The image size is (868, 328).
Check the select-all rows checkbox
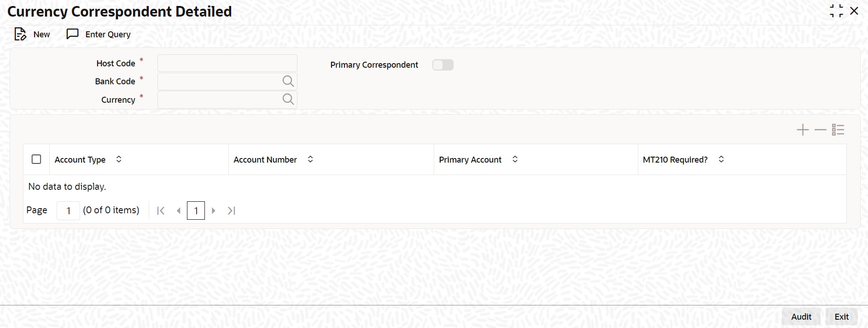click(36, 159)
